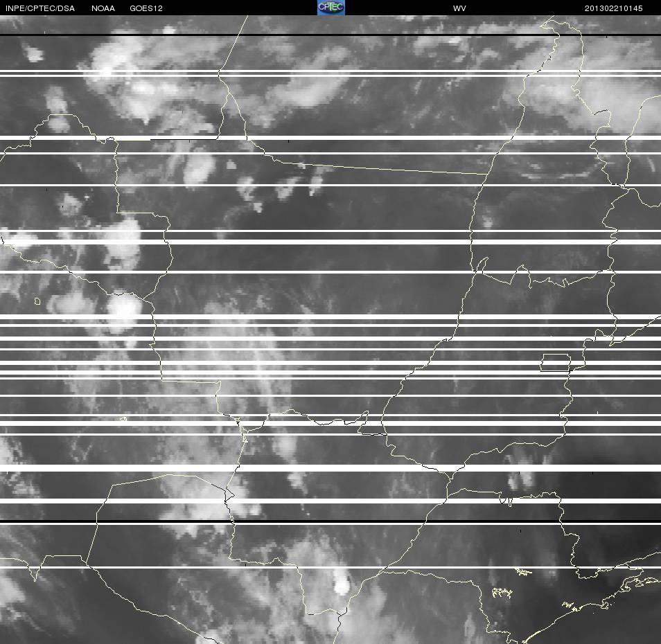
Task: Select the 201302210145 timestamp text
Action: coord(613,8)
